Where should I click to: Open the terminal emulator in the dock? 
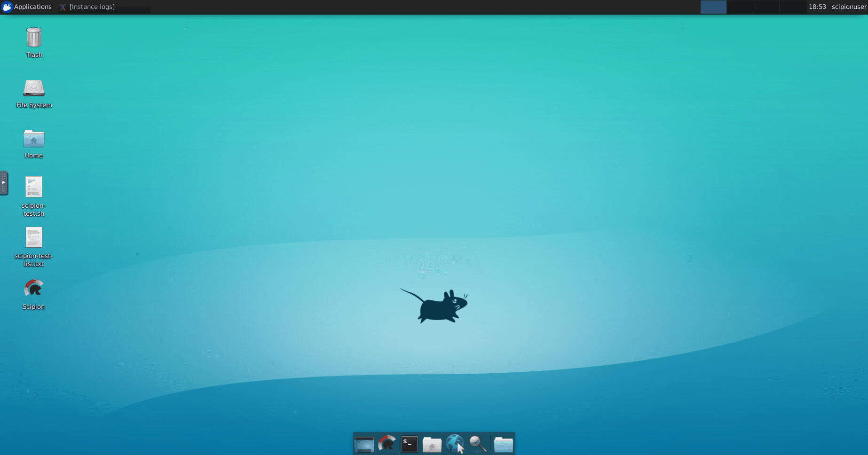click(x=409, y=444)
